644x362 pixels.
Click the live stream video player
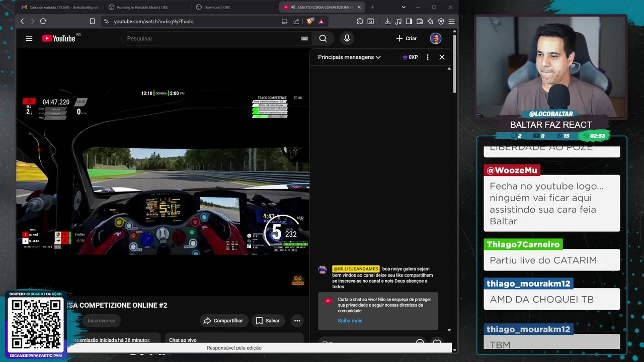(x=163, y=171)
